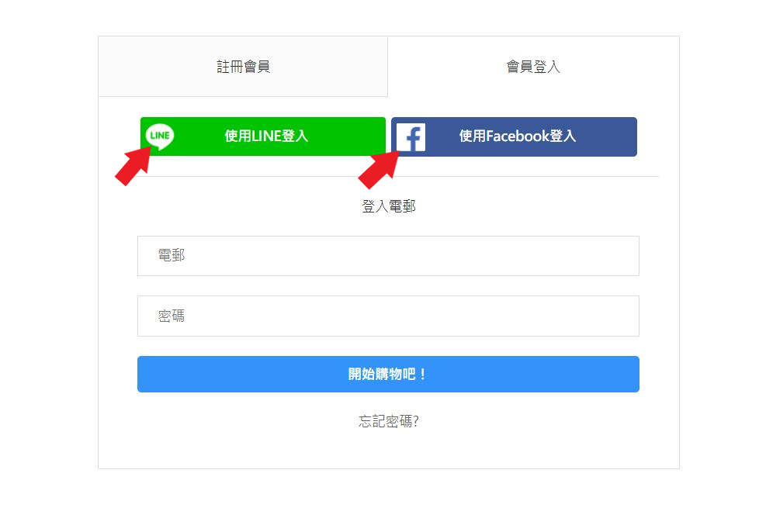This screenshot has height=532, width=766.
Task: Click the right end of the 電郵 field
Action: point(620,256)
